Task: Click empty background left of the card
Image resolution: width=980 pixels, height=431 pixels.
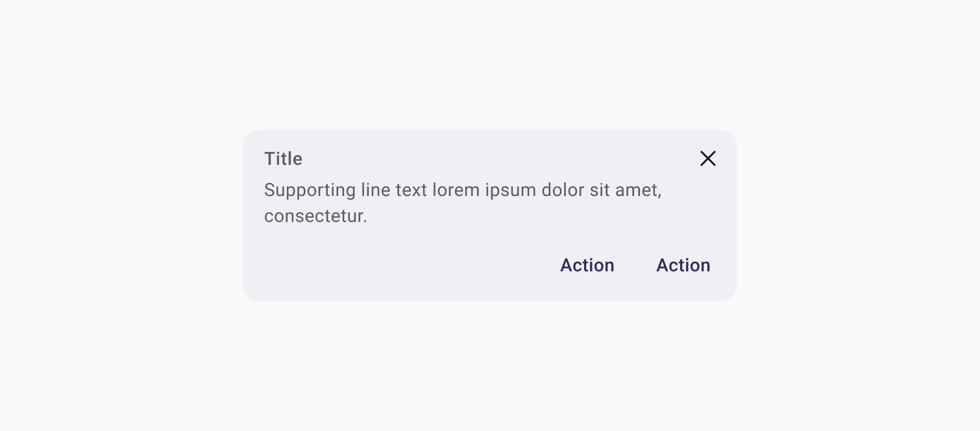Action: click(x=123, y=215)
